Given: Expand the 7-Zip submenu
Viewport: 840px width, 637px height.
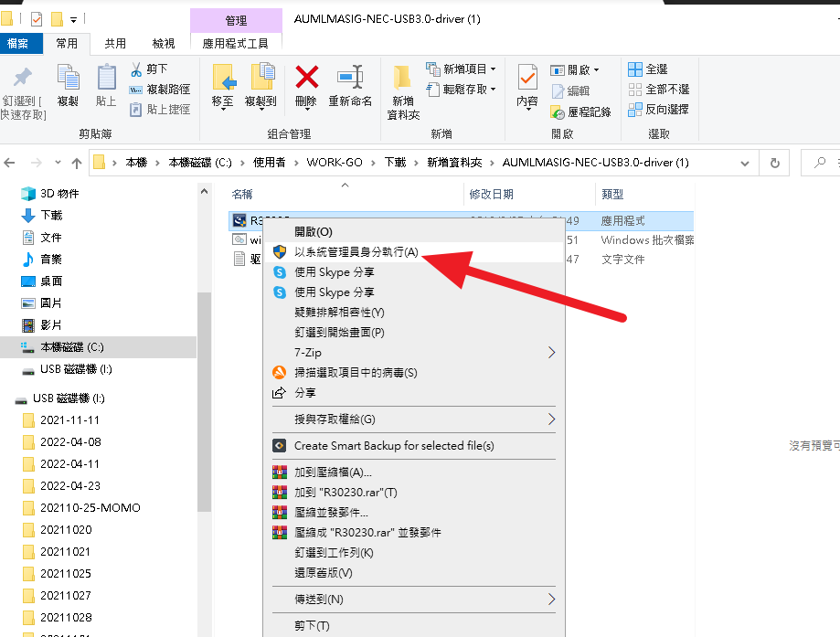Looking at the screenshot, I should [x=413, y=353].
